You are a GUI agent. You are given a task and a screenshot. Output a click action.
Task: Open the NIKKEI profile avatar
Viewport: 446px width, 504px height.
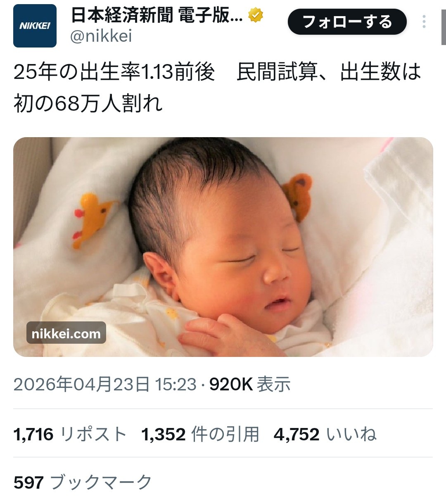coord(35,26)
